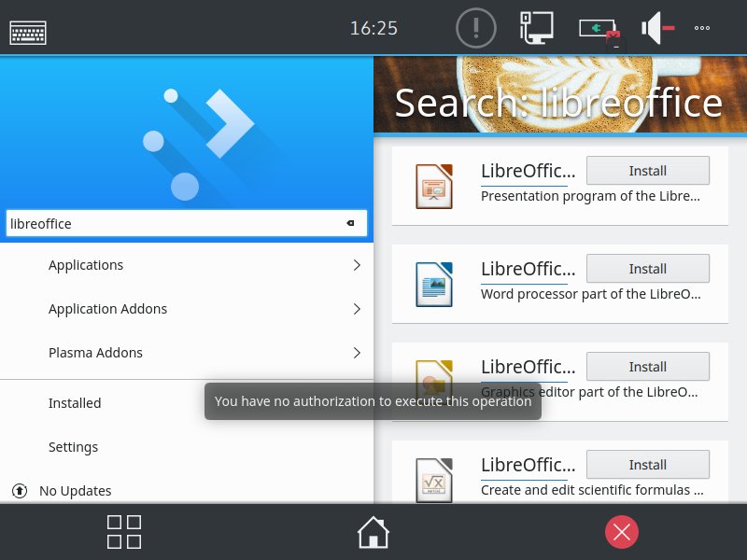Click the LibreOffice Writer document app icon

434,284
